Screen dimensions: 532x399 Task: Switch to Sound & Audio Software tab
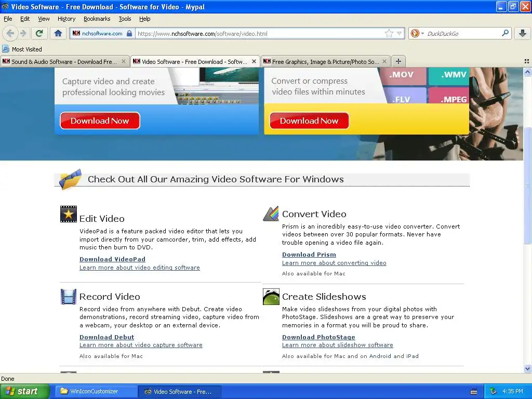pos(64,61)
